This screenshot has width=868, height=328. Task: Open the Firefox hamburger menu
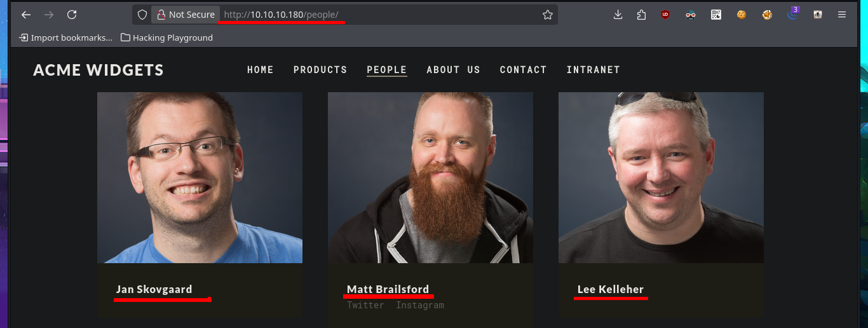[842, 15]
